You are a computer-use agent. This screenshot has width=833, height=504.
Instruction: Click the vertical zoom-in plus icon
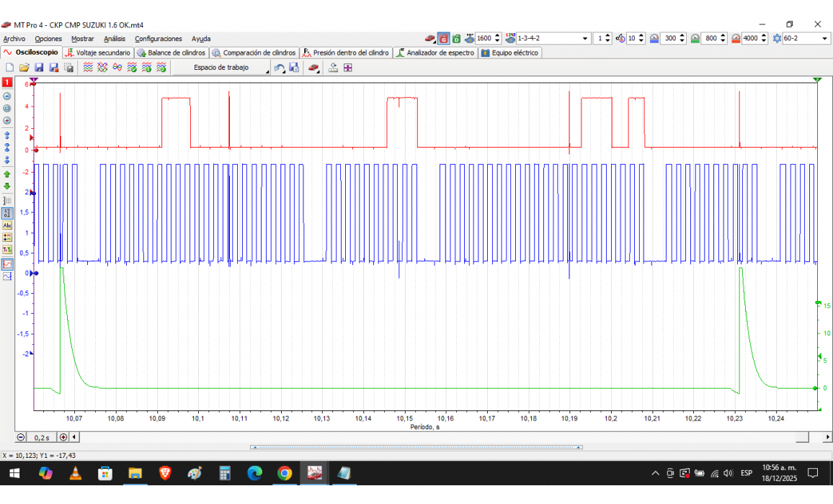click(x=7, y=120)
